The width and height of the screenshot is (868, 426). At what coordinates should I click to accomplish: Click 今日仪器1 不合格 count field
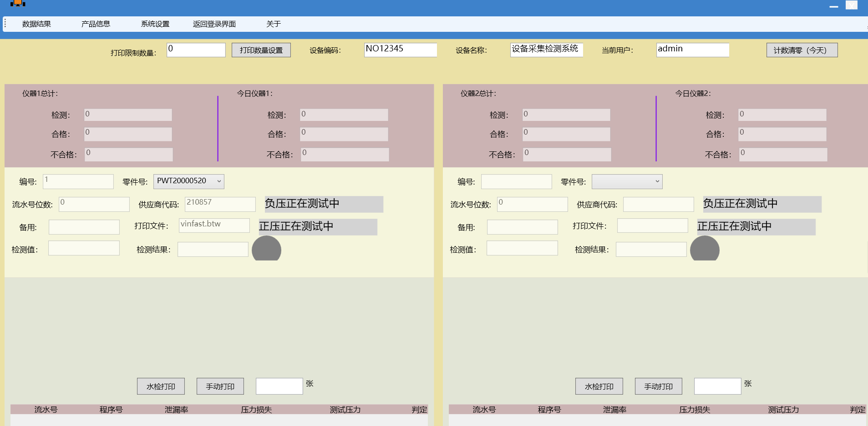(345, 155)
